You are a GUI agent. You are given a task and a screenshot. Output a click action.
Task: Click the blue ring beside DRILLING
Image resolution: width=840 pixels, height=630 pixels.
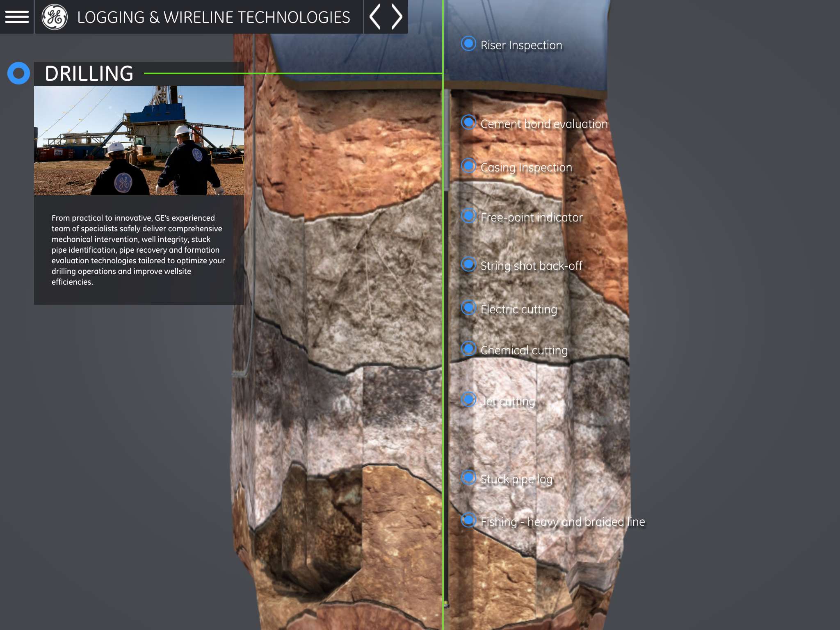tap(19, 73)
